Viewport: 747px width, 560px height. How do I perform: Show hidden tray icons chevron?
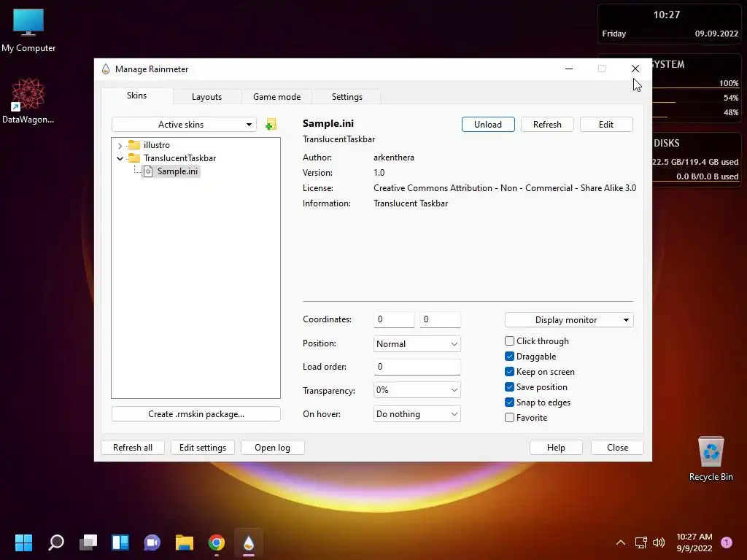pyautogui.click(x=620, y=542)
